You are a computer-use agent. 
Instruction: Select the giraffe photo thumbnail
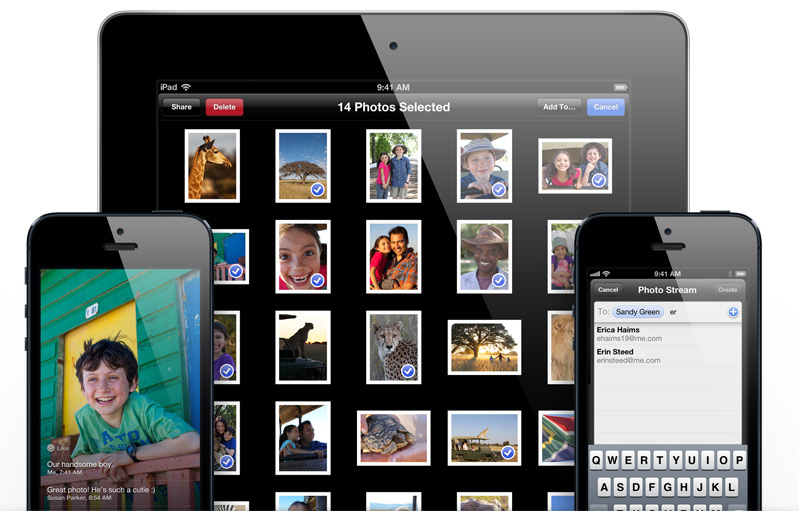(212, 165)
